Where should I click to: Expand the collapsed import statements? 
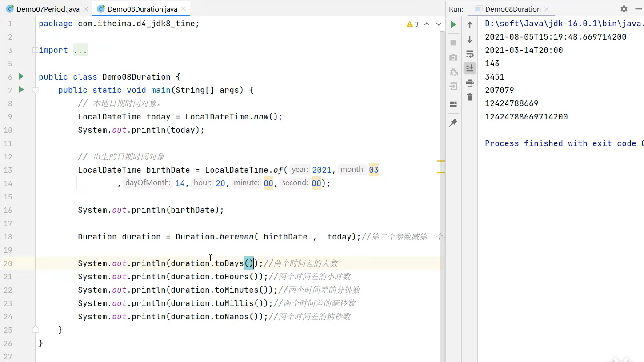click(35, 50)
